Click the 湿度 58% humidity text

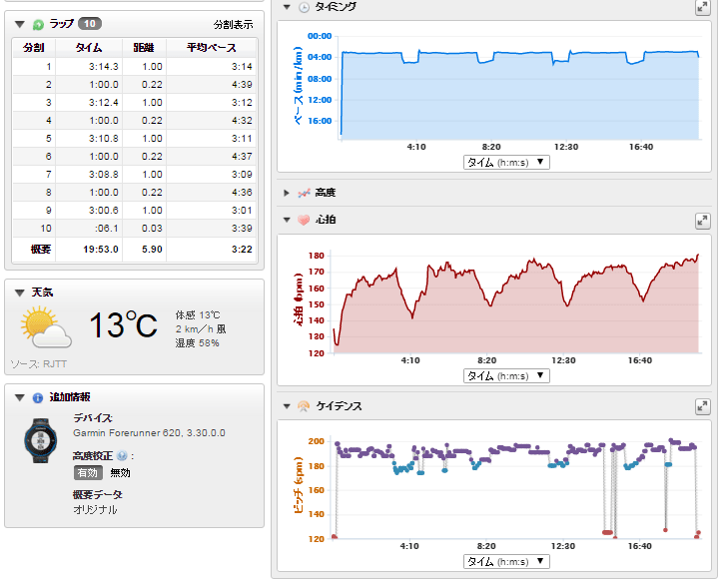point(198,343)
